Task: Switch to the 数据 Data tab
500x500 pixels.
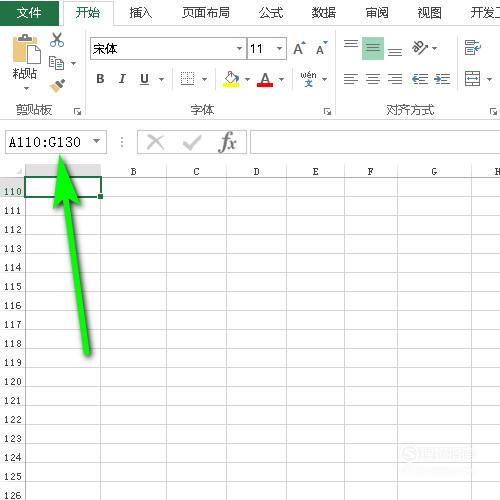Action: point(324,13)
